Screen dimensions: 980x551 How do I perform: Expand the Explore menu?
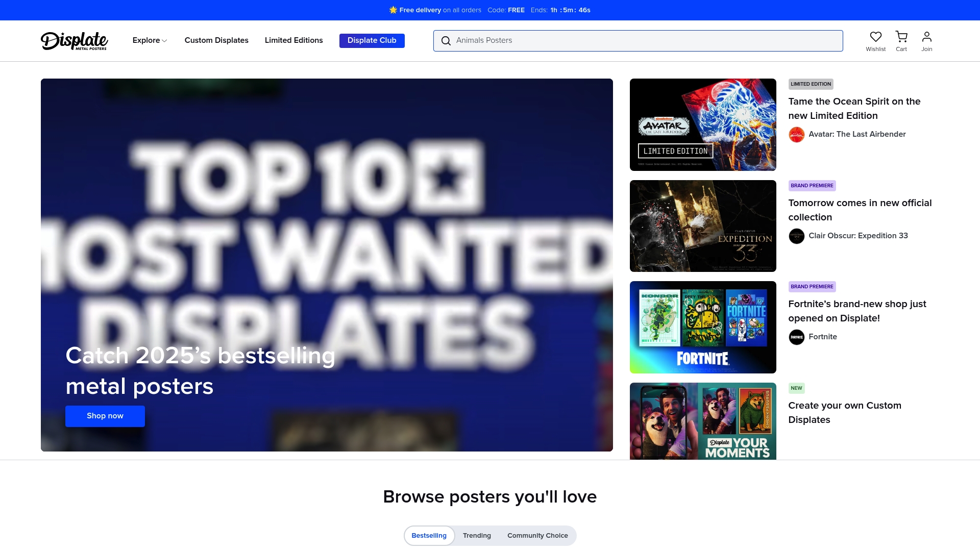pos(150,40)
